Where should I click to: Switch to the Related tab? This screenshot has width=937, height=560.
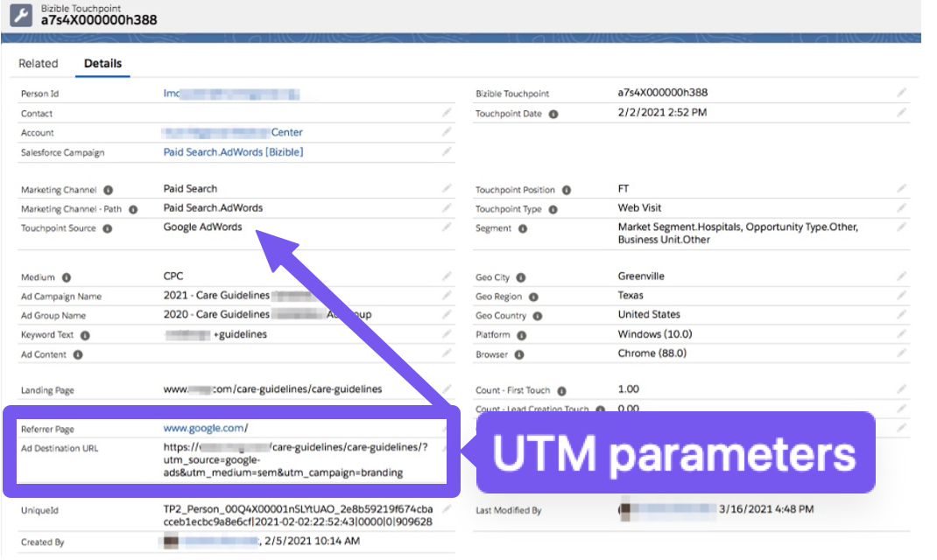(x=39, y=63)
